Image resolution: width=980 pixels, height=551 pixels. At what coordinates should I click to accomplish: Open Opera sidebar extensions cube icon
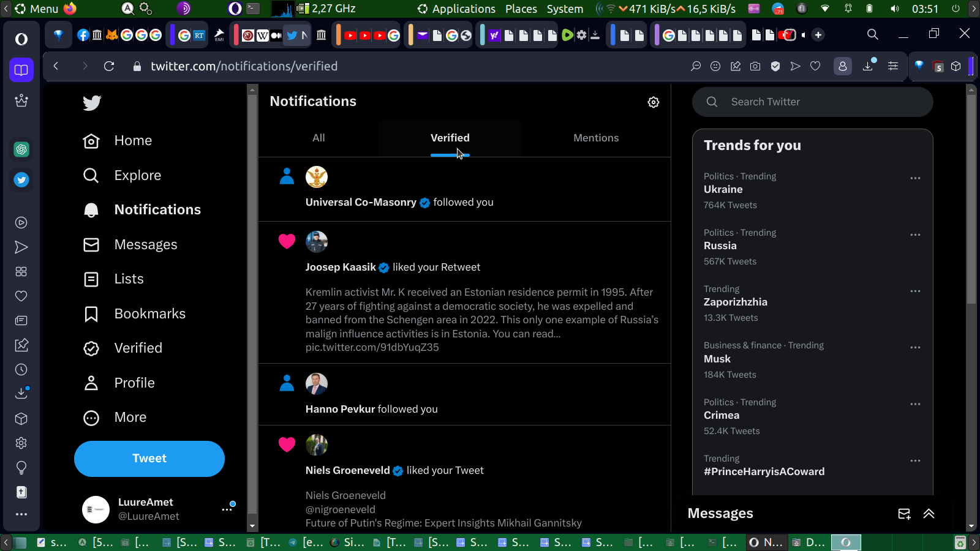click(21, 419)
